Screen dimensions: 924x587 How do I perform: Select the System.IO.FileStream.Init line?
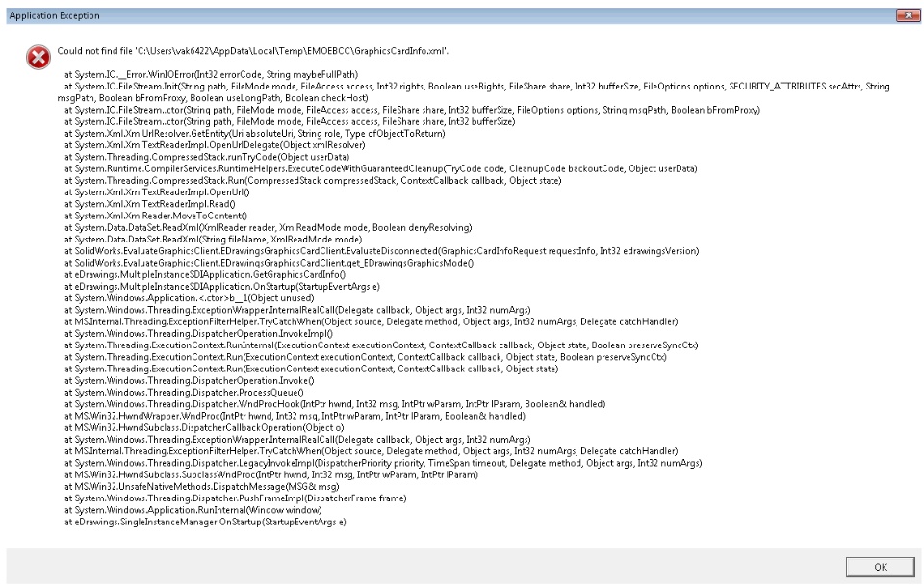coord(474,92)
